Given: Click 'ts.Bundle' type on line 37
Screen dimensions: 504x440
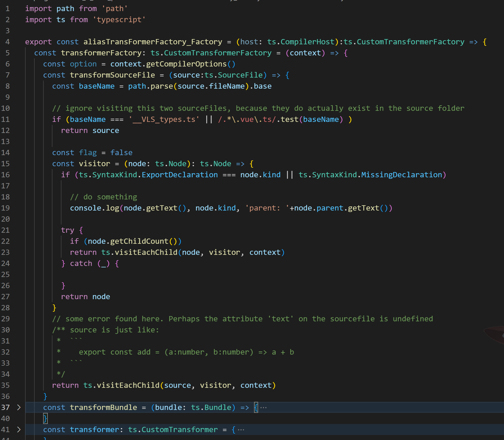Looking at the screenshot, I should point(211,407).
